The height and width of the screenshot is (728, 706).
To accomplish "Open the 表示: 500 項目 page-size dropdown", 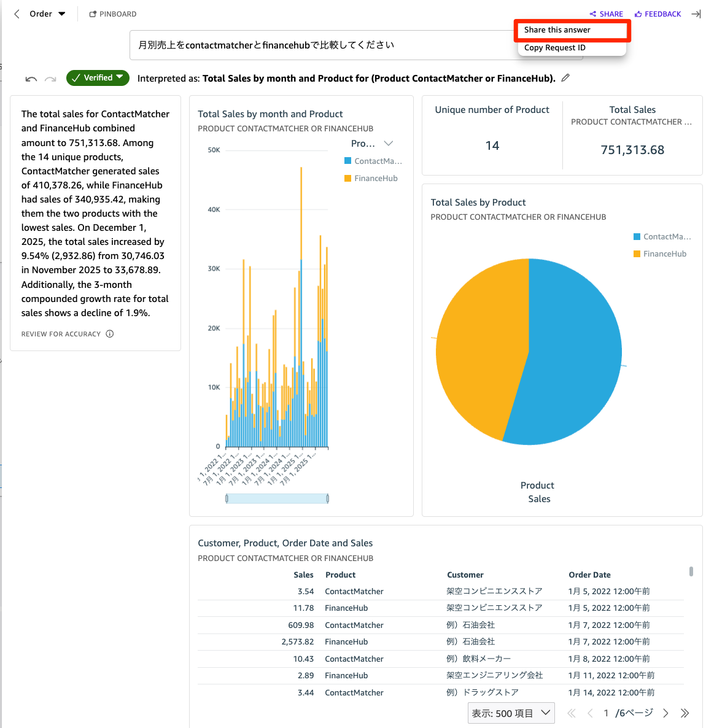I will point(511,713).
